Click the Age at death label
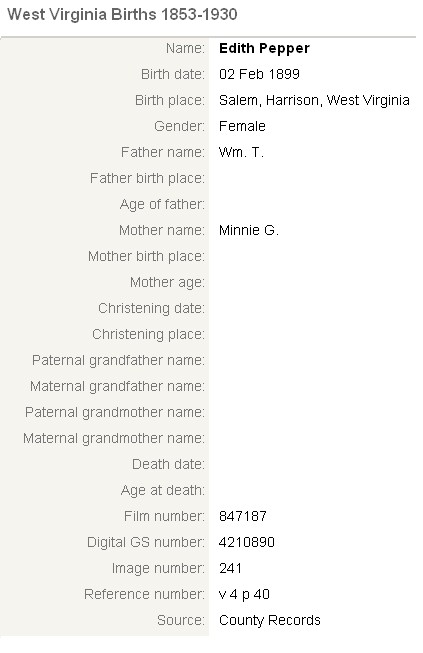This screenshot has width=423, height=653. click(x=163, y=490)
